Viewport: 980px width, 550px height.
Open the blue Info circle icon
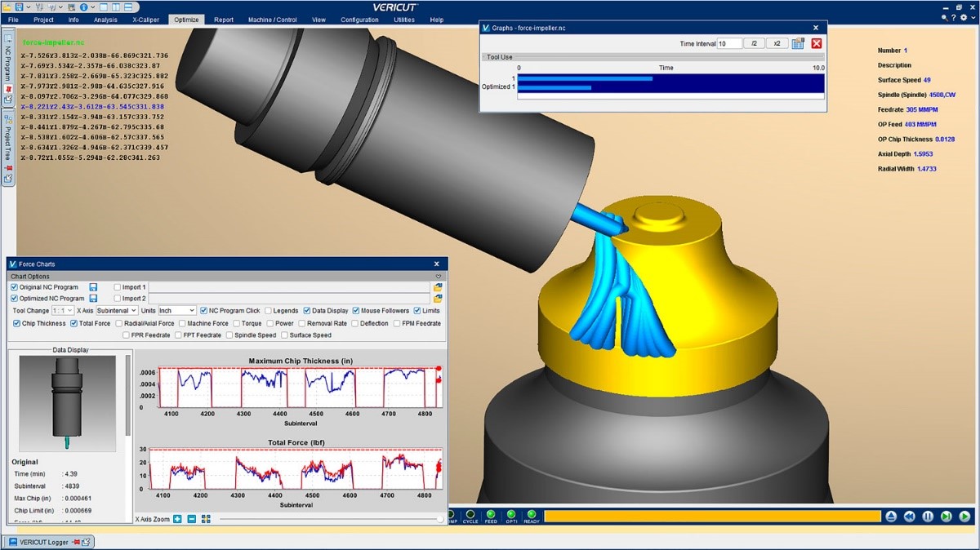(x=84, y=7)
